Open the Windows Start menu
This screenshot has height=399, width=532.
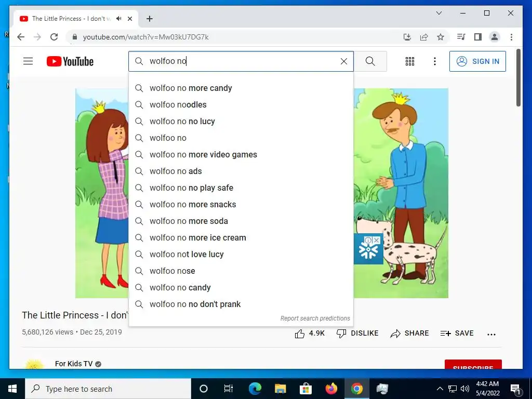pos(12,389)
